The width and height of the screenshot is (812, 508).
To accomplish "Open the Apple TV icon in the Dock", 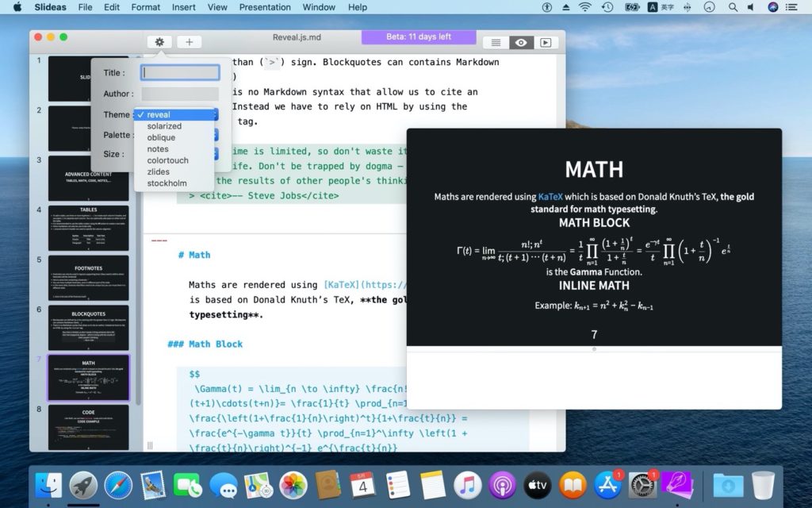I will (537, 484).
